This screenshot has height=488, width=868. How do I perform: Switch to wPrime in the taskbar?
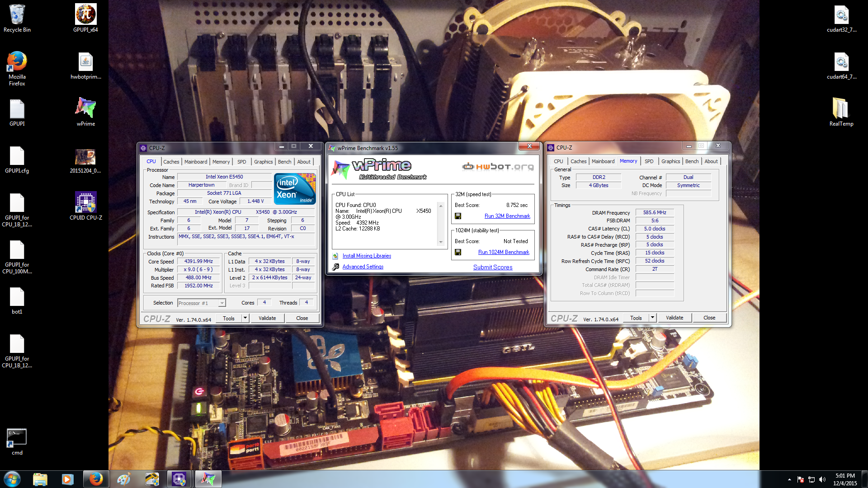208,479
